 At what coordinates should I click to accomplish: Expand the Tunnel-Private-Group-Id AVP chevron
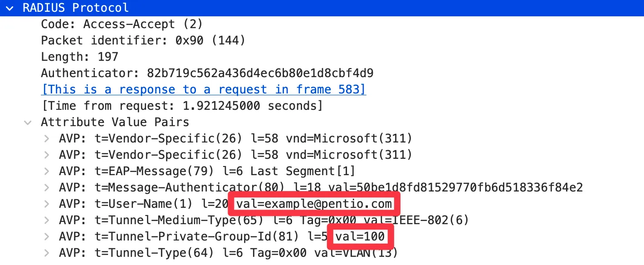tap(46, 236)
